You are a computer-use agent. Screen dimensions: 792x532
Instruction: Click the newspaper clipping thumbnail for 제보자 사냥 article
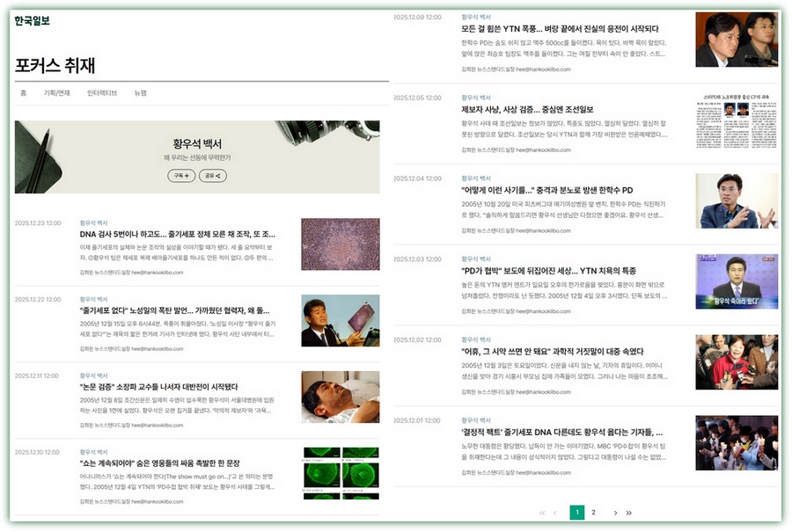737,120
